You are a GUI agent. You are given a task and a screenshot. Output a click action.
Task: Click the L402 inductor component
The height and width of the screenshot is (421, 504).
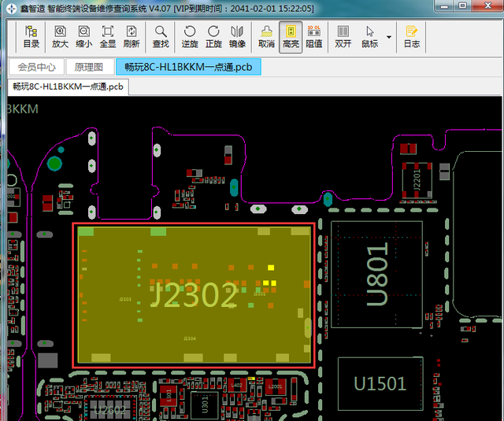click(x=237, y=386)
